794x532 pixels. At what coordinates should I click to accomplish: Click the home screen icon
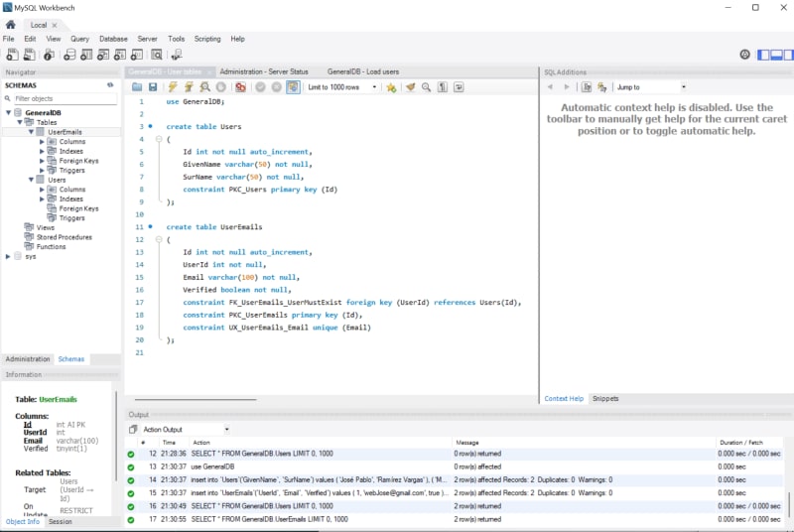point(11,25)
